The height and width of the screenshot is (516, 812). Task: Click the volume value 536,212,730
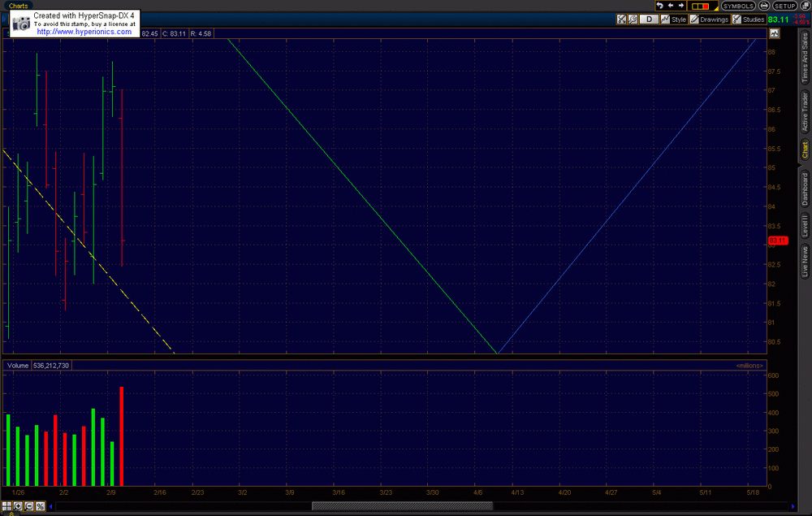point(50,365)
